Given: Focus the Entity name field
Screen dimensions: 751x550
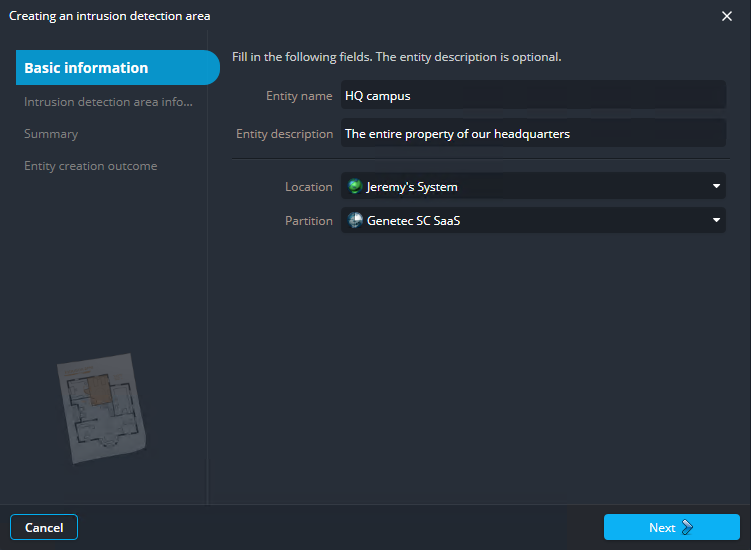Looking at the screenshot, I should (532, 96).
